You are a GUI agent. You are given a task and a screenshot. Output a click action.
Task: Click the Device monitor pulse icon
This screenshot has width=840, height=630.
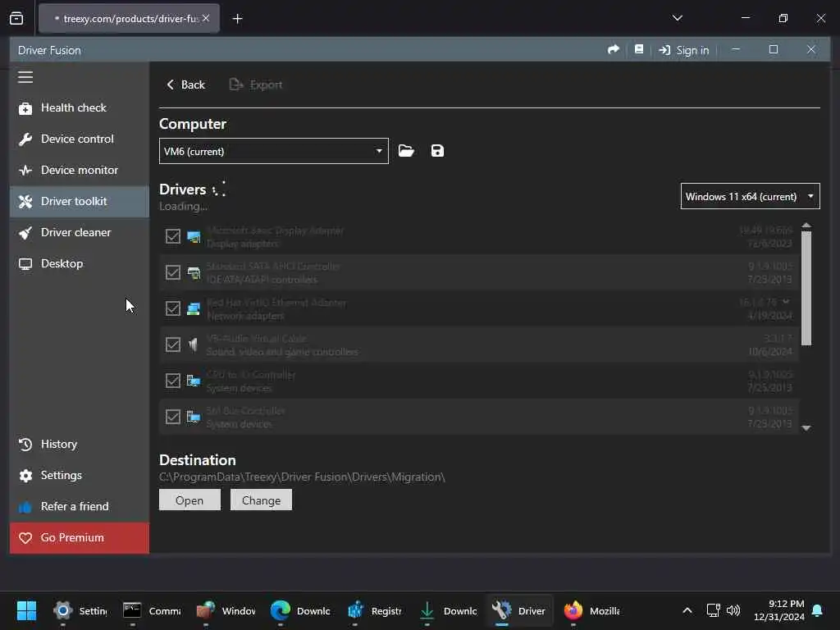click(25, 171)
